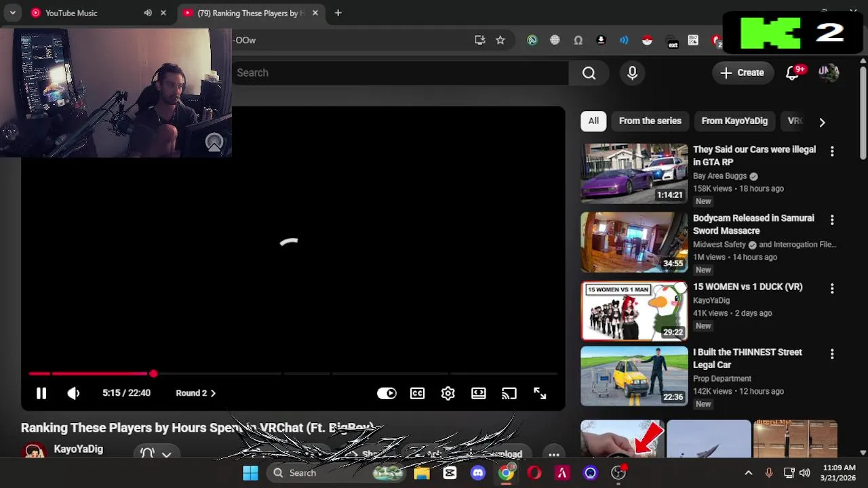The width and height of the screenshot is (868, 488).
Task: Open options for 15 WOMEN vs 1 DUCK video
Action: pyautogui.click(x=832, y=288)
